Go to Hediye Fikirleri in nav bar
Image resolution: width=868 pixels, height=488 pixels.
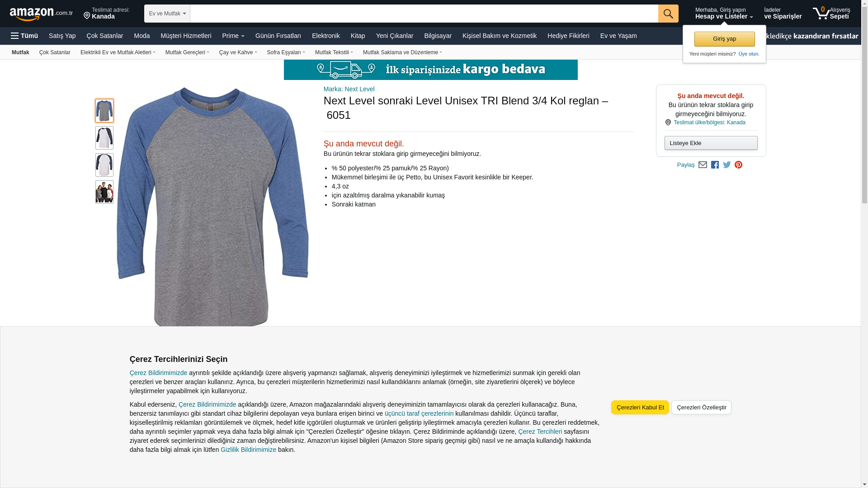click(x=568, y=36)
